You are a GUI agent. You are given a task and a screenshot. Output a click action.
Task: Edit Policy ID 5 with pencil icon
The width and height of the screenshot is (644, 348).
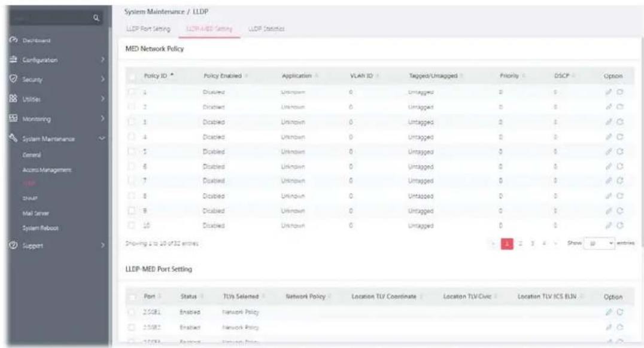609,151
